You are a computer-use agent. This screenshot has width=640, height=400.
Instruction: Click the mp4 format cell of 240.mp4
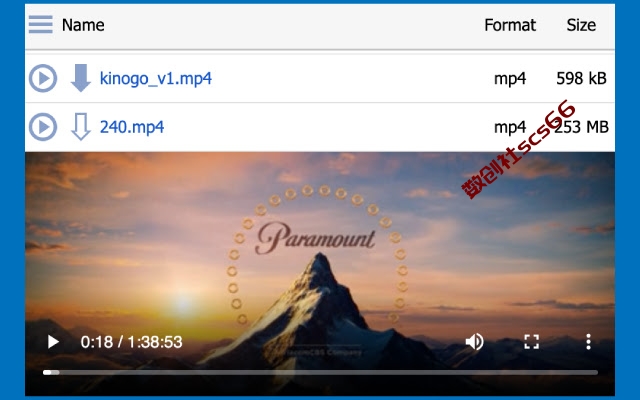(510, 127)
